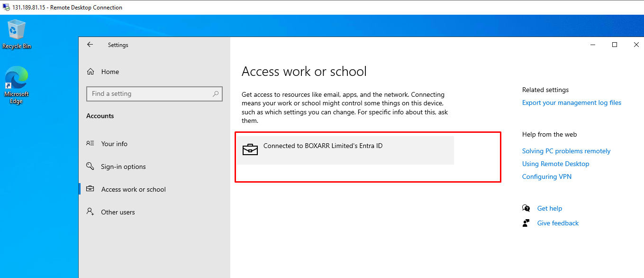Open Export your management log files

click(571, 102)
